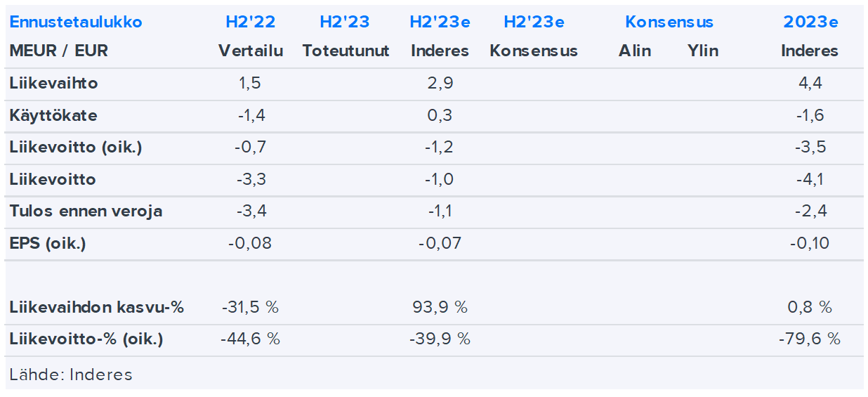Click the Ennustetaulukko table title
868x397 pixels.
pos(76,22)
